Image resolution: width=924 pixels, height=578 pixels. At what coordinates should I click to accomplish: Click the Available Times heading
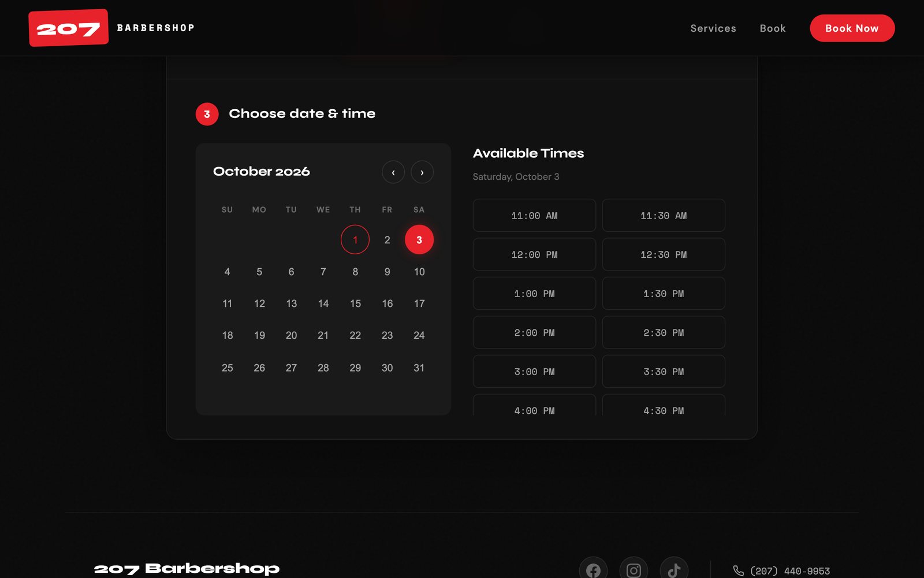(x=528, y=153)
